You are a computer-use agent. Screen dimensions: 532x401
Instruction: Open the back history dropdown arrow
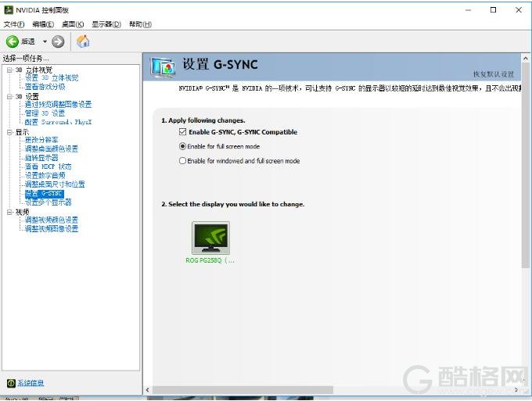click(45, 41)
